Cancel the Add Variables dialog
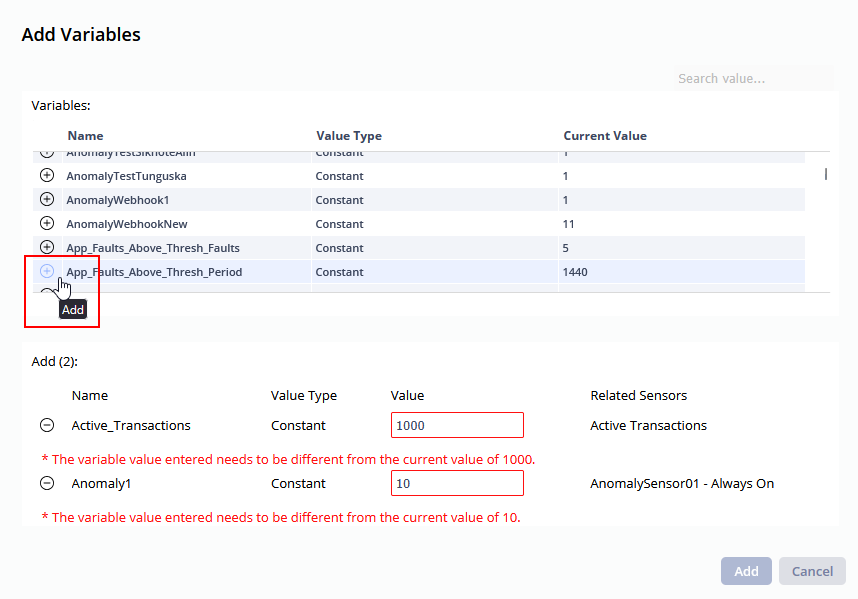The width and height of the screenshot is (858, 599). (x=812, y=571)
